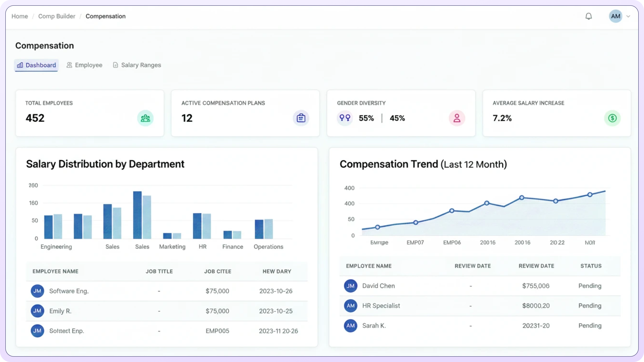
Task: Expand the account menu chevron
Action: click(x=628, y=16)
